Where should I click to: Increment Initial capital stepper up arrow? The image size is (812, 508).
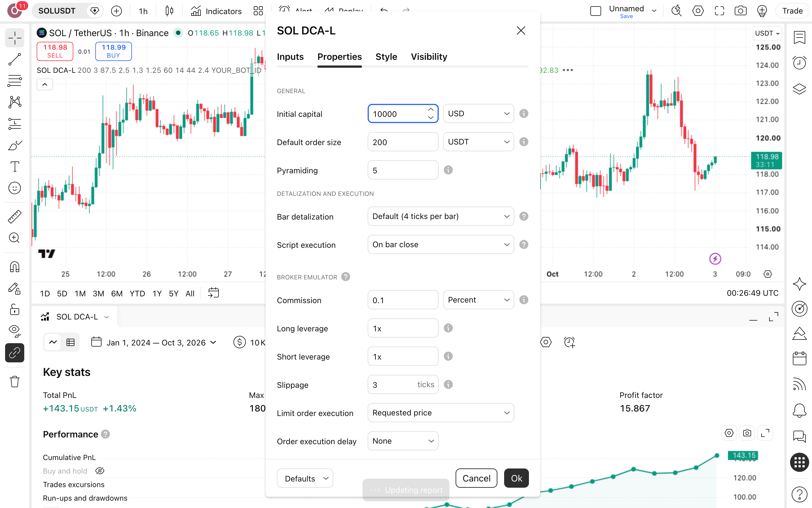(x=431, y=110)
